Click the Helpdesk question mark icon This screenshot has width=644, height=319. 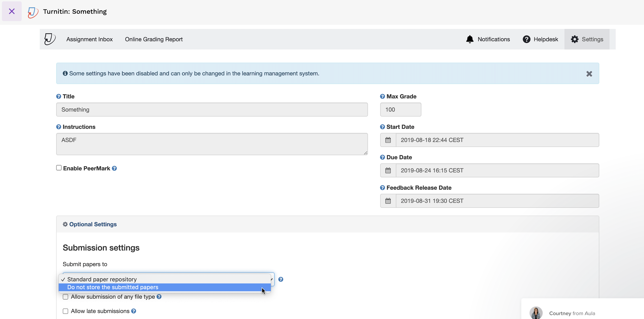527,39
